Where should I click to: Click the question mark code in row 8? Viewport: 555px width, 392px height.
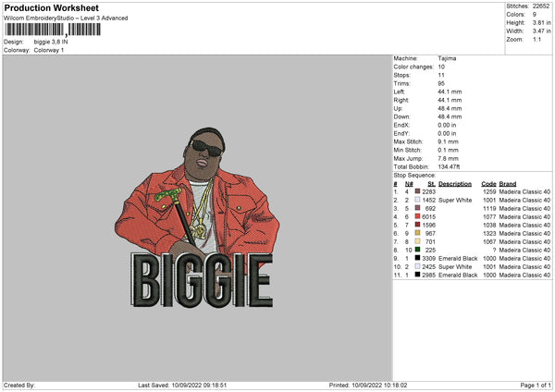pos(494,250)
